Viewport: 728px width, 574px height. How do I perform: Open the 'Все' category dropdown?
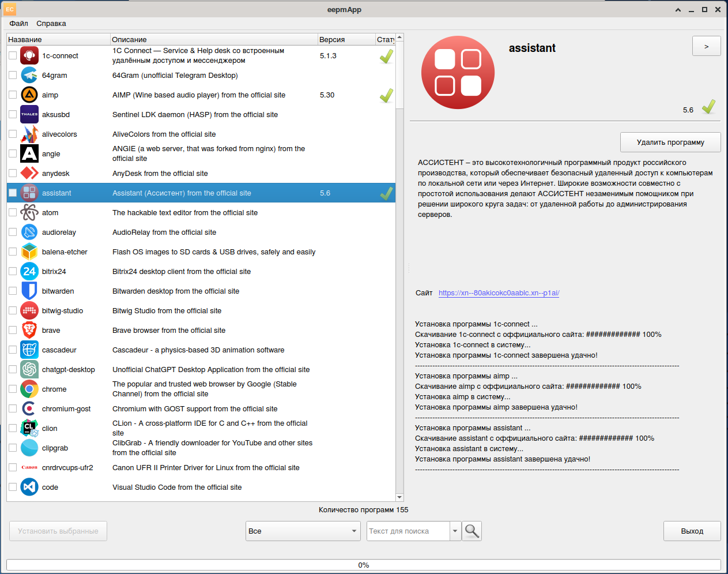pos(303,531)
